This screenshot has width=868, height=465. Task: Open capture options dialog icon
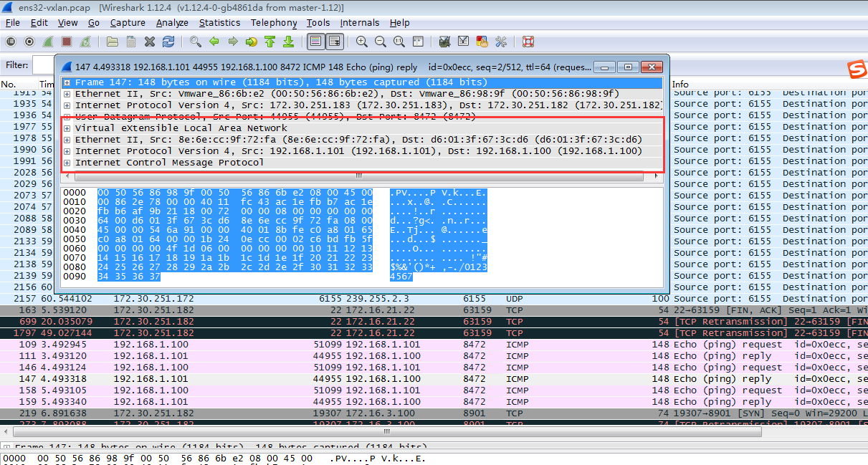[x=29, y=42]
